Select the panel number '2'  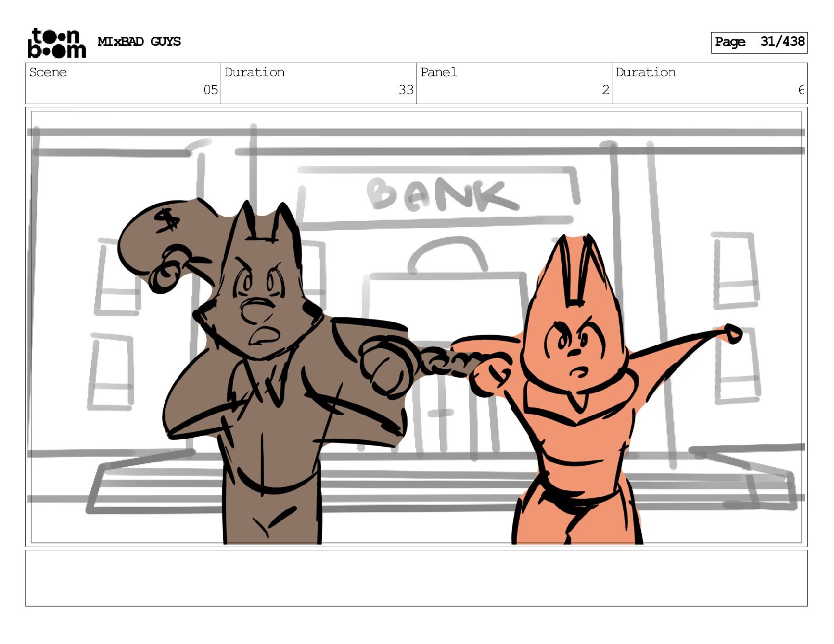[x=605, y=90]
